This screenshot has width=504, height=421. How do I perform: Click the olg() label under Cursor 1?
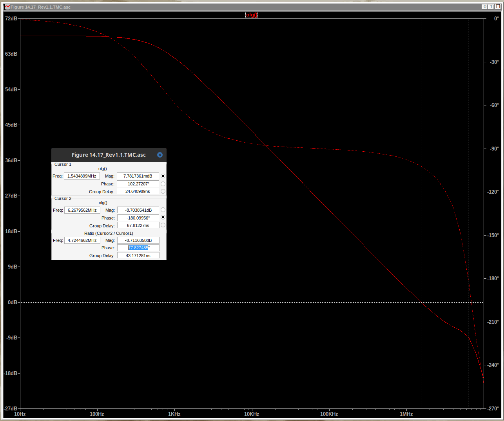pyautogui.click(x=103, y=169)
